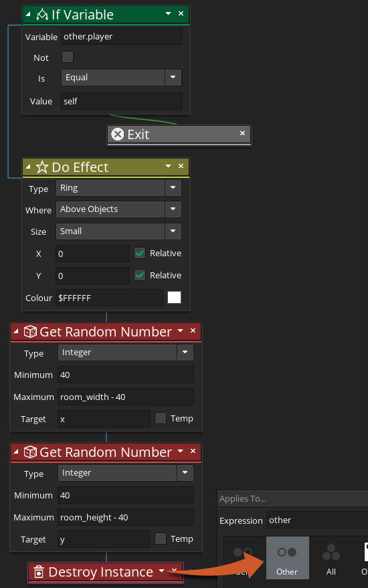Image resolution: width=368 pixels, height=588 pixels.
Task: Click second Get Random Number dice icon
Action: 30,452
